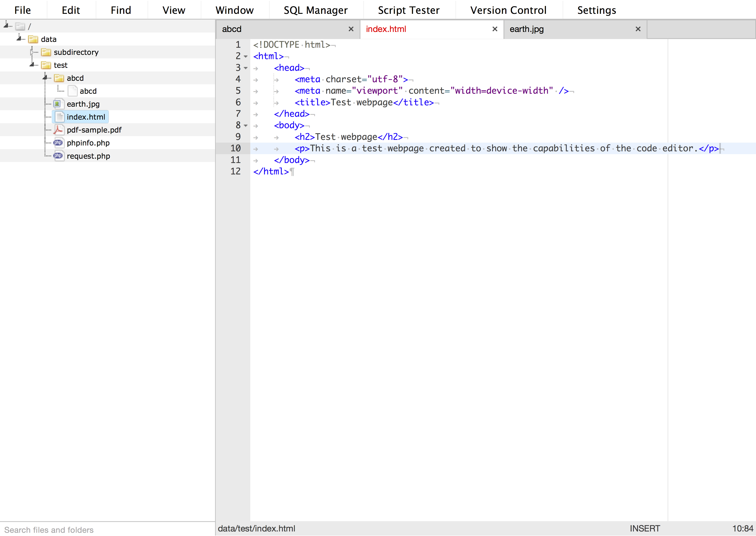This screenshot has width=756, height=536.
Task: Click the request.php PHP file icon
Action: (58, 156)
